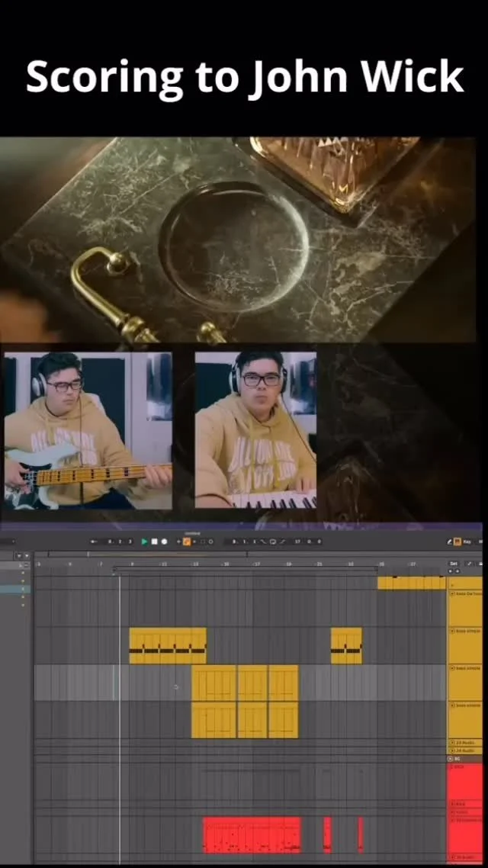Unfold the 24 Audio track

[452, 750]
